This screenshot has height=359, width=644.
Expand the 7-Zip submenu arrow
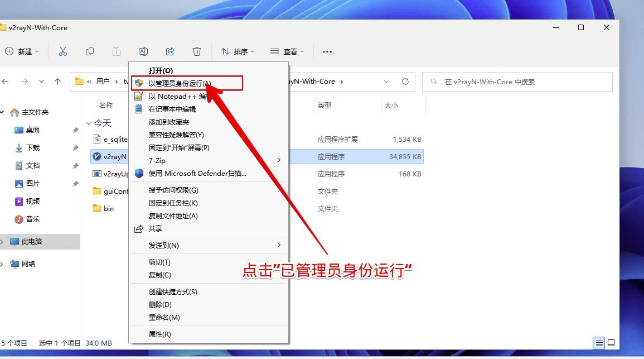click(x=279, y=160)
